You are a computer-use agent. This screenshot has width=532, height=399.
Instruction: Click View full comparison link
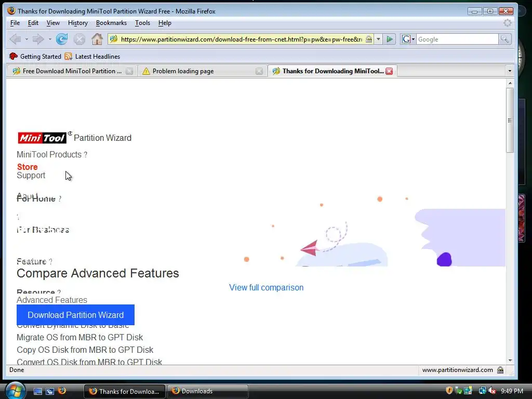pos(266,287)
